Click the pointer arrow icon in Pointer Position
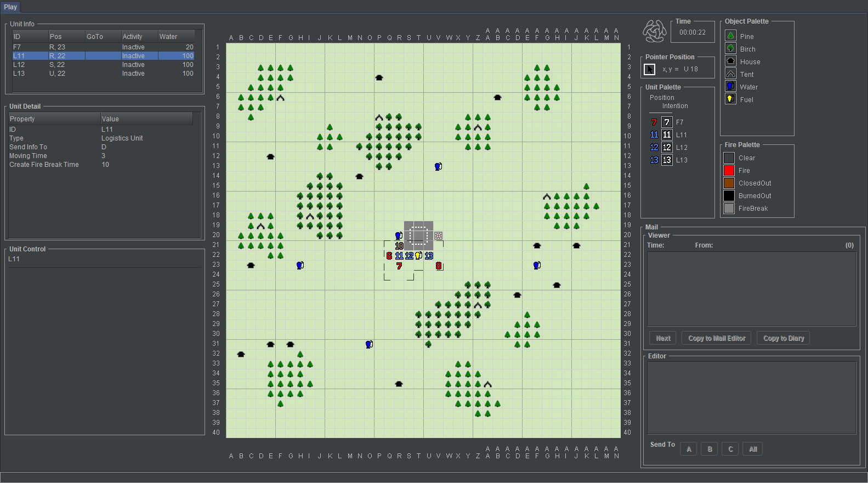Image resolution: width=868 pixels, height=483 pixels. 649,69
